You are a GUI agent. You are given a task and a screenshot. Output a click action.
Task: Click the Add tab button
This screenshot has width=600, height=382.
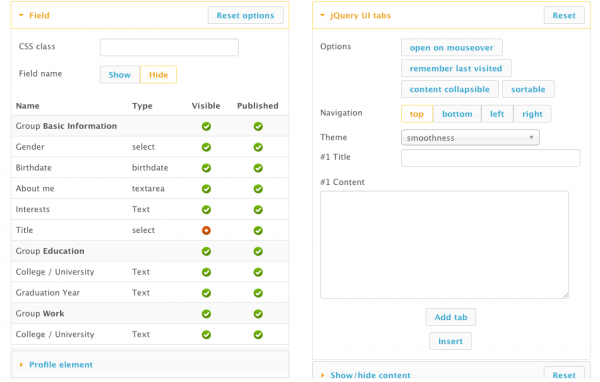451,317
